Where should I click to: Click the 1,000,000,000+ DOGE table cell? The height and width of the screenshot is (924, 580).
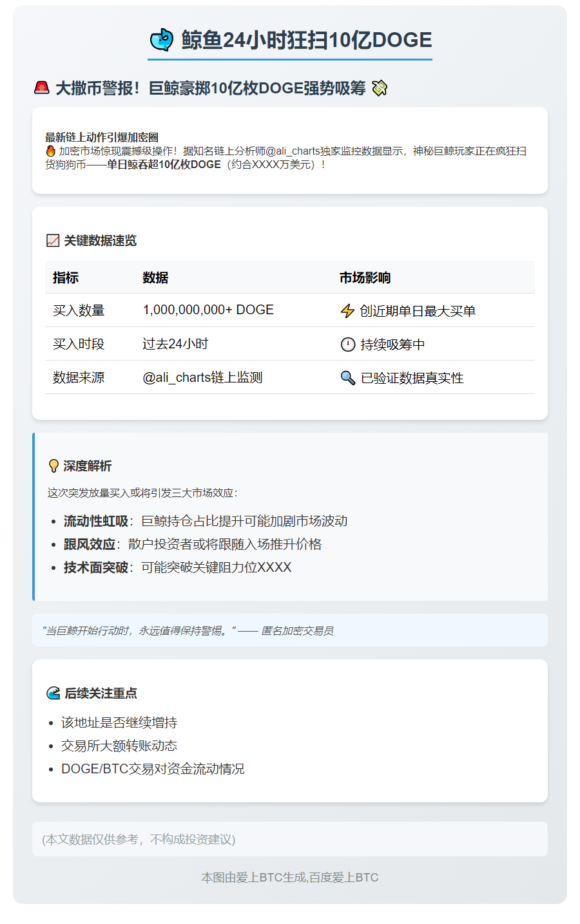click(208, 310)
